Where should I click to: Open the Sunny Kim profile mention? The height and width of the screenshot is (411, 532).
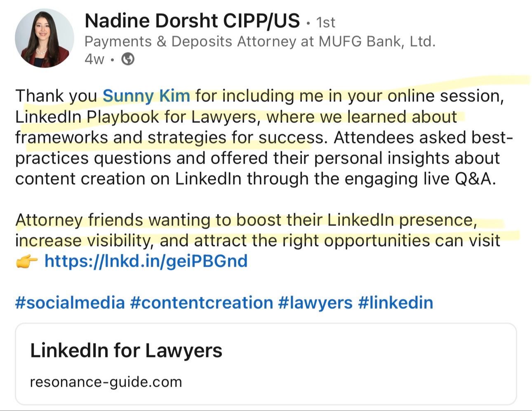point(146,96)
